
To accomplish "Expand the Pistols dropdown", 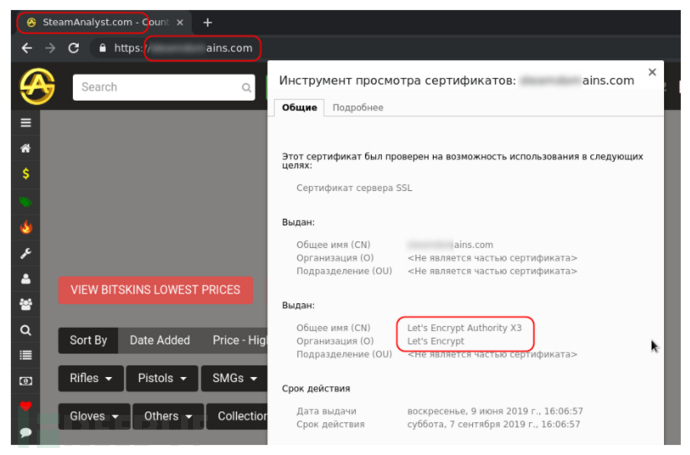I will (162, 378).
